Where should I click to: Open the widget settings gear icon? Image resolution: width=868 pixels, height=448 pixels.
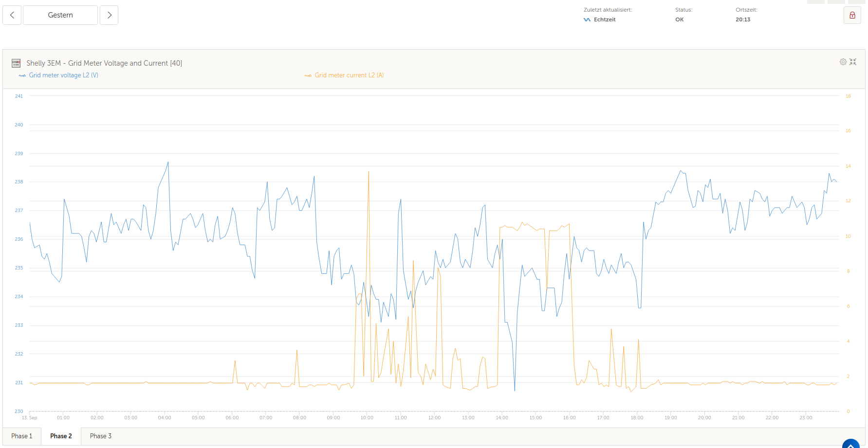pos(843,62)
